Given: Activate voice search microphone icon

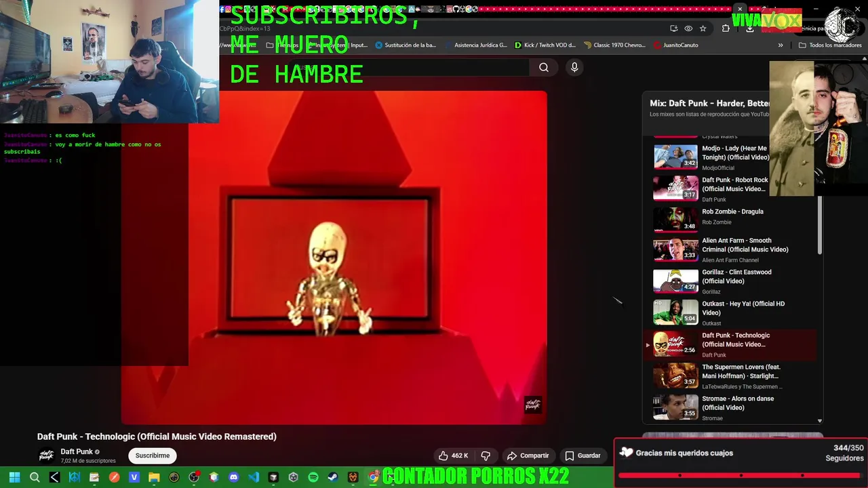Looking at the screenshot, I should pyautogui.click(x=574, y=67).
